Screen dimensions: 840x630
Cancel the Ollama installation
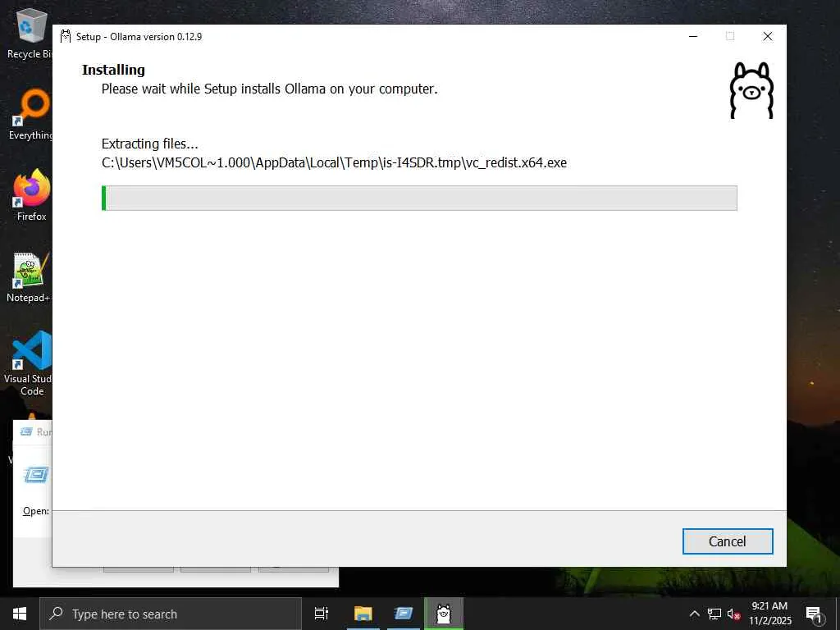[728, 541]
